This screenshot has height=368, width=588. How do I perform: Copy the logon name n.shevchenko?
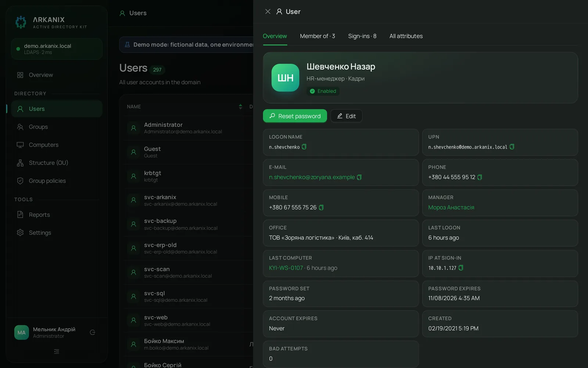[304, 147]
